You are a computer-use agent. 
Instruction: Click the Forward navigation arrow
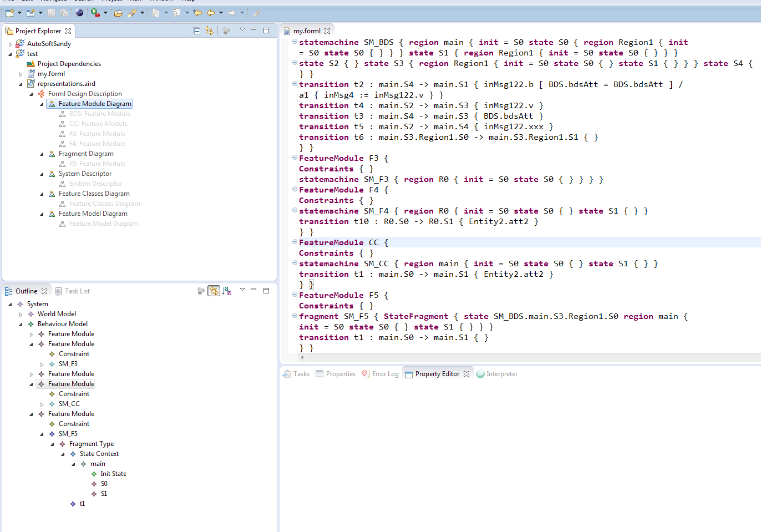click(232, 13)
